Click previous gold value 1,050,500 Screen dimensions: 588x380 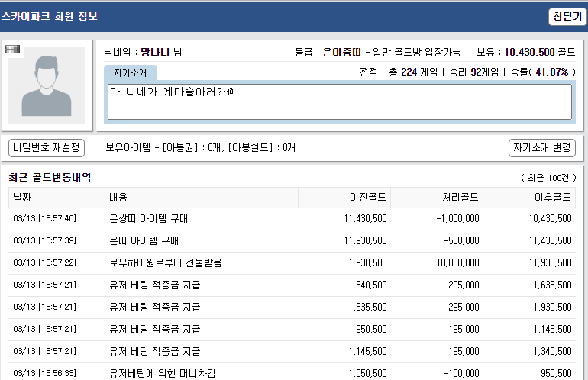click(367, 373)
